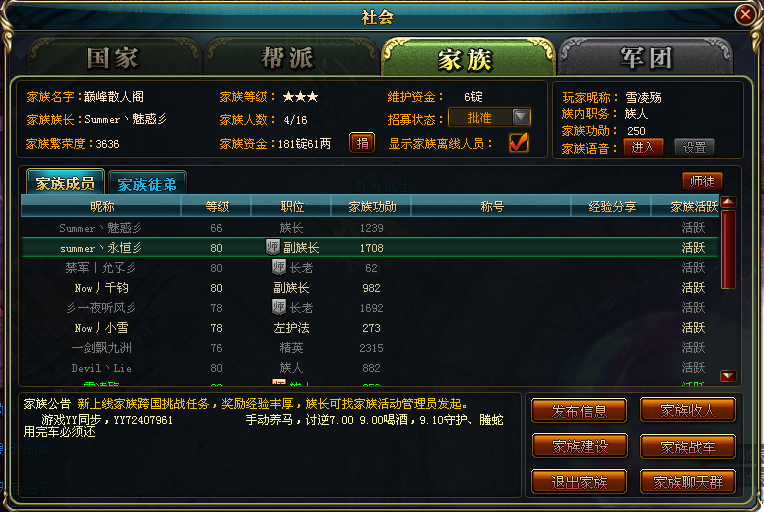This screenshot has width=764, height=512.
Task: Click the 捐 donate icon next to 家族资金
Action: click(x=362, y=143)
